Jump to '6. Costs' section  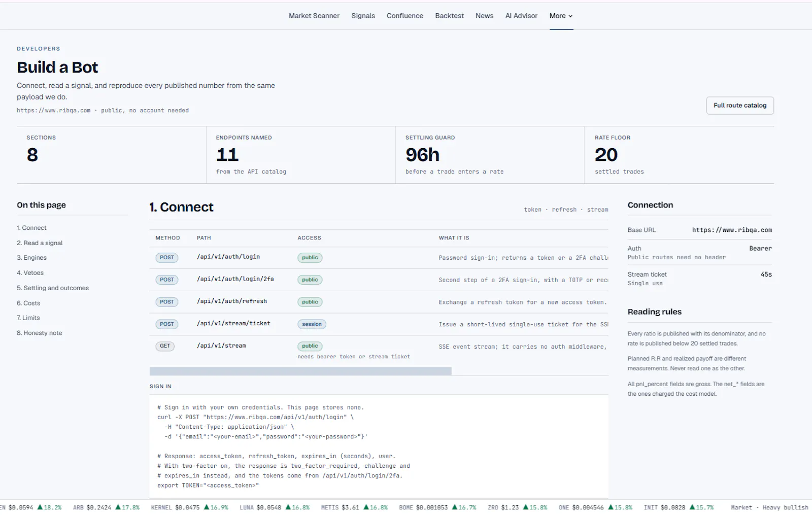click(28, 303)
